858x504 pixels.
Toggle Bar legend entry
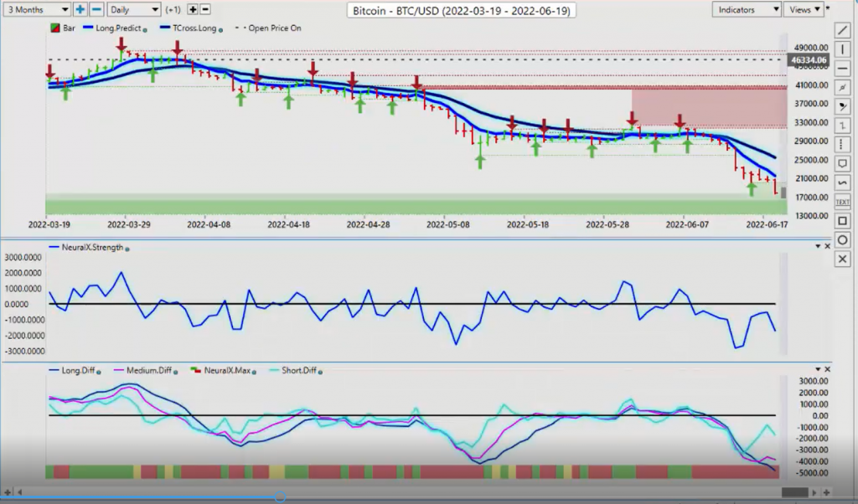(63, 28)
